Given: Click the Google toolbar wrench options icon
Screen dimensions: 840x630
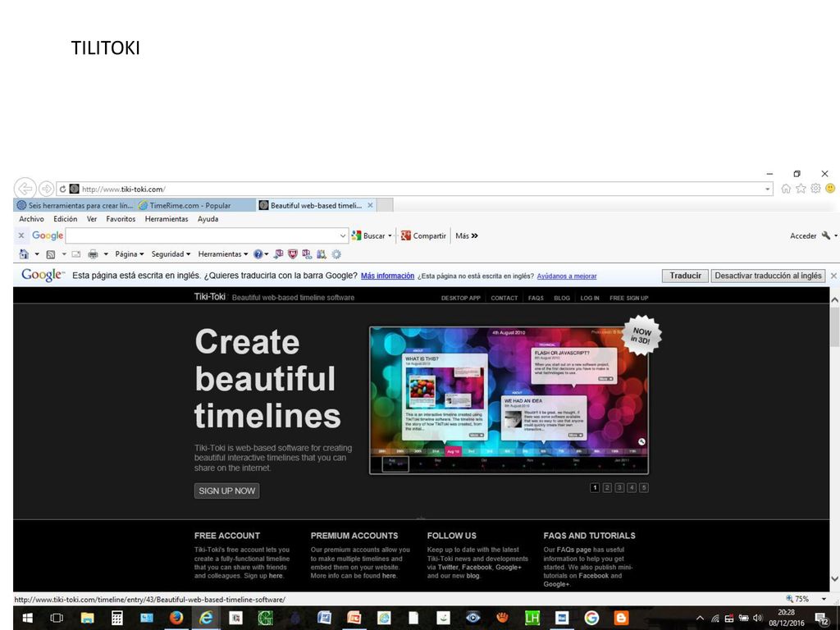Looking at the screenshot, I should click(826, 235).
